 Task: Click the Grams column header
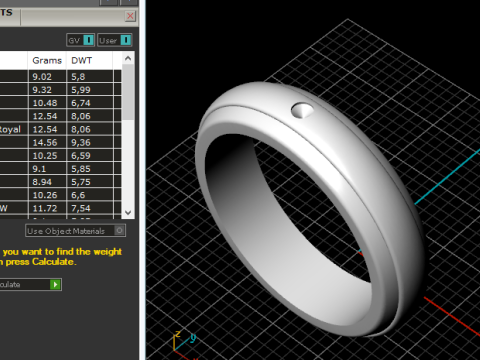click(x=47, y=60)
